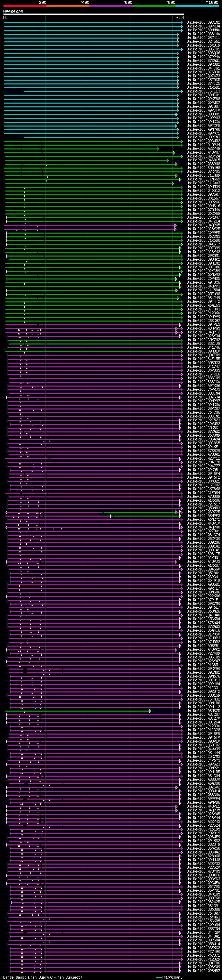
Task: Click the short green alignment bar for UniRef100_A8MS75
Action: tap(78, 711)
